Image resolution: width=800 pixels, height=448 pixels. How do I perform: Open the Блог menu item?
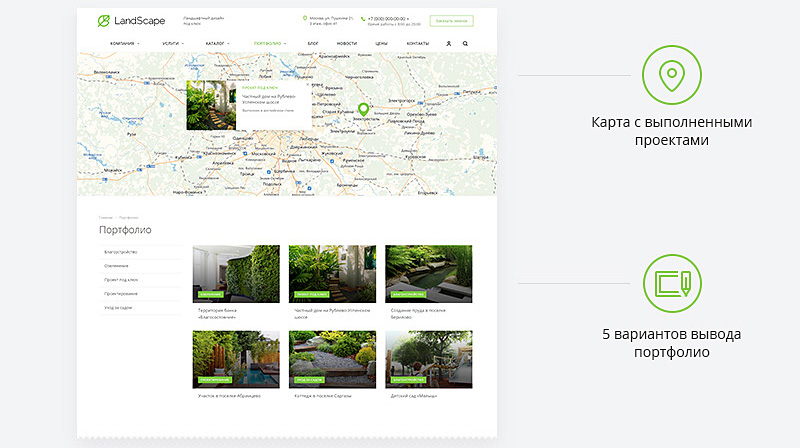click(313, 44)
